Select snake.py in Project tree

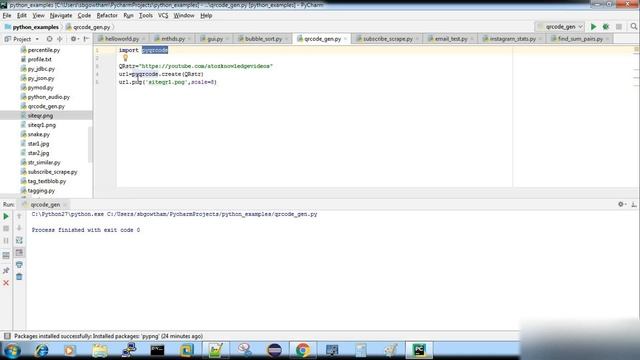pyautogui.click(x=38, y=134)
